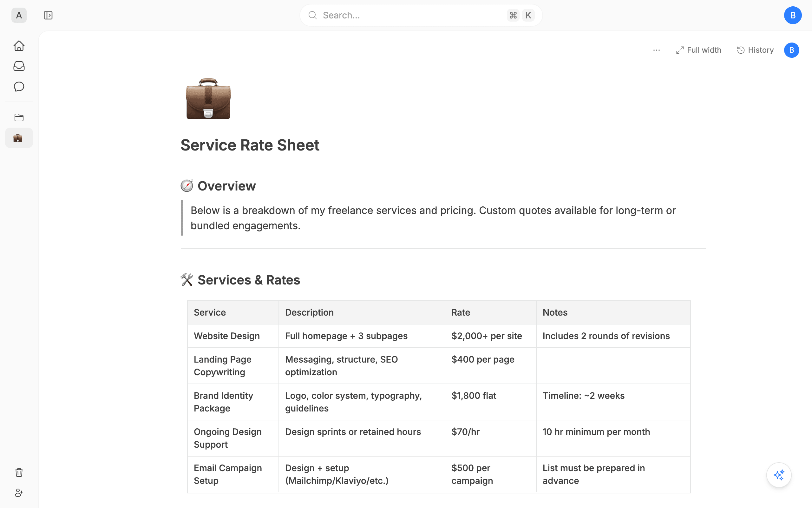Click the Includes 2 rounds of revisions cell
The width and height of the screenshot is (812, 508).
(613, 336)
